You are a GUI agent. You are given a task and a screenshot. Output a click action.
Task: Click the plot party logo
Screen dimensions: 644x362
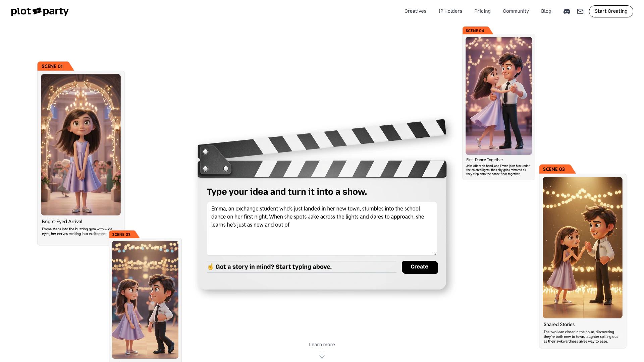[x=40, y=11]
